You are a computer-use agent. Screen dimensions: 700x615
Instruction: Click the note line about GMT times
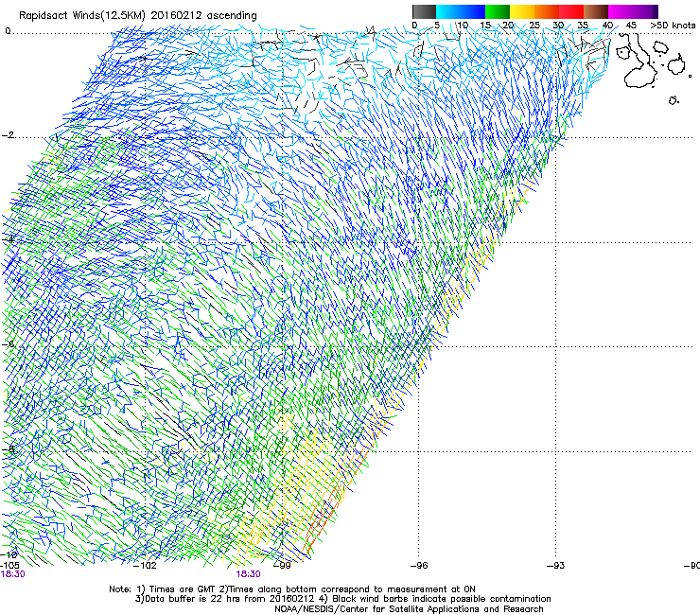pos(292,589)
